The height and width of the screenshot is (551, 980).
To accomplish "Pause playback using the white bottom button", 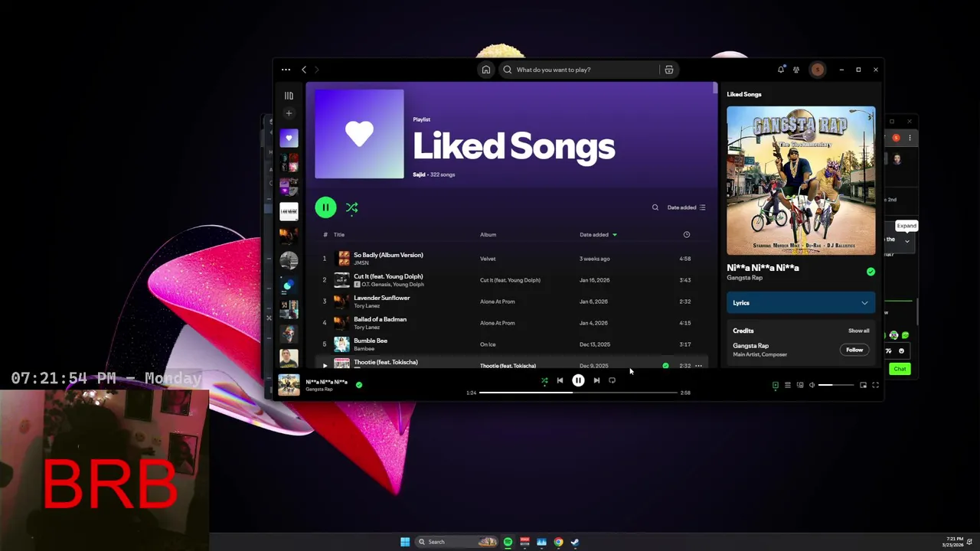I will point(578,380).
